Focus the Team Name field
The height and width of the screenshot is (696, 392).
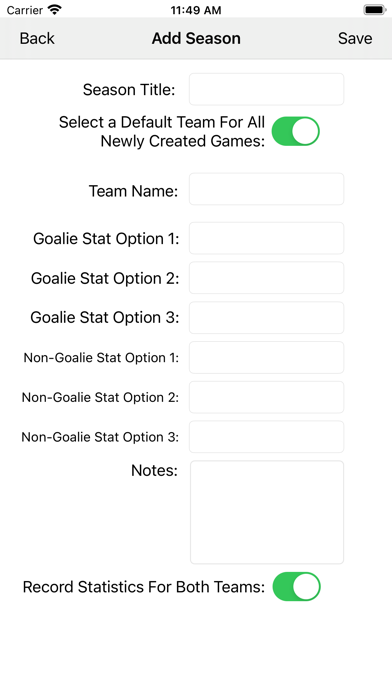[266, 189]
